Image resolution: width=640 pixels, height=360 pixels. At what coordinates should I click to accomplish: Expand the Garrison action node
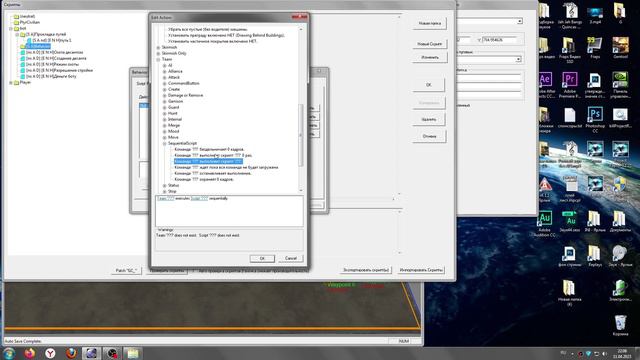pyautogui.click(x=164, y=101)
